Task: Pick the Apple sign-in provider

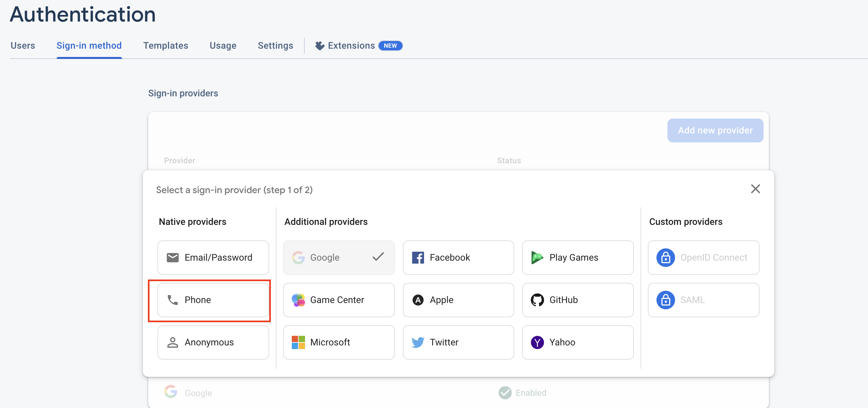Action: (458, 300)
